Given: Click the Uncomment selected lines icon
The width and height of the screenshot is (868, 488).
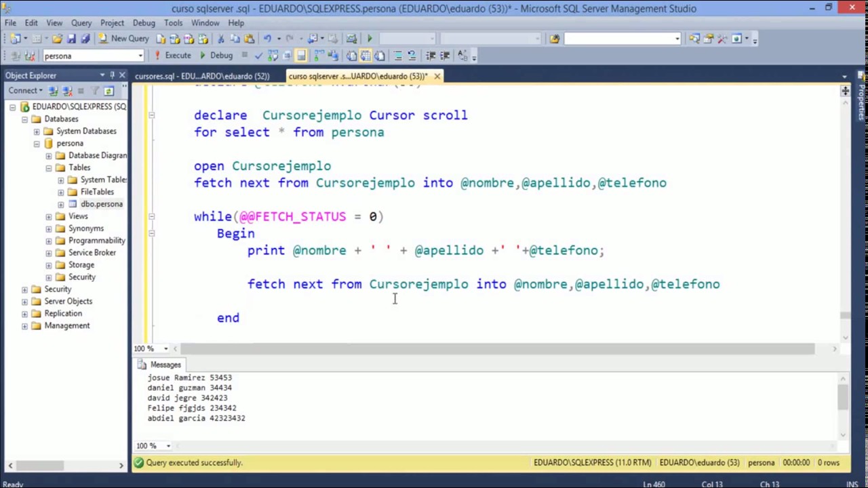Looking at the screenshot, I should (x=412, y=56).
